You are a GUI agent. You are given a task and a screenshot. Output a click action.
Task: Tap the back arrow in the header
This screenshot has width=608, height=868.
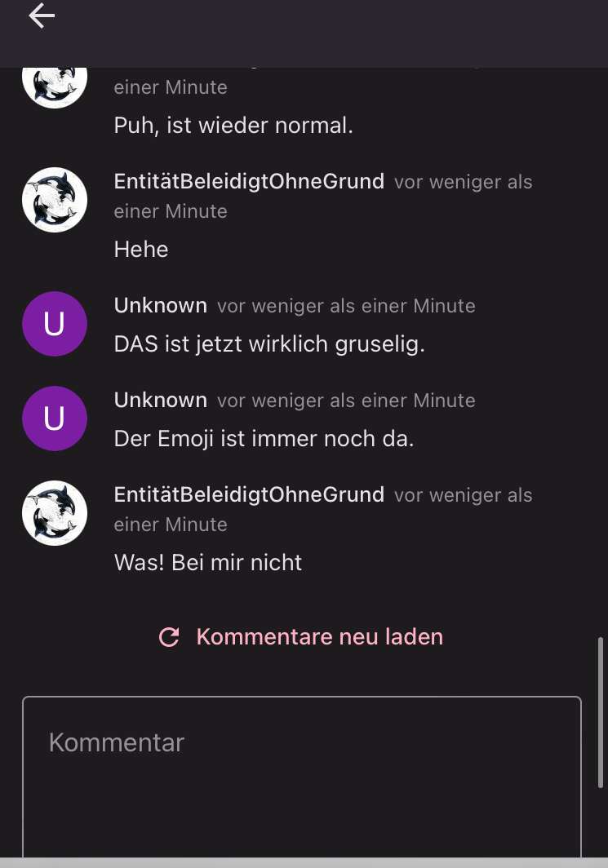[42, 16]
